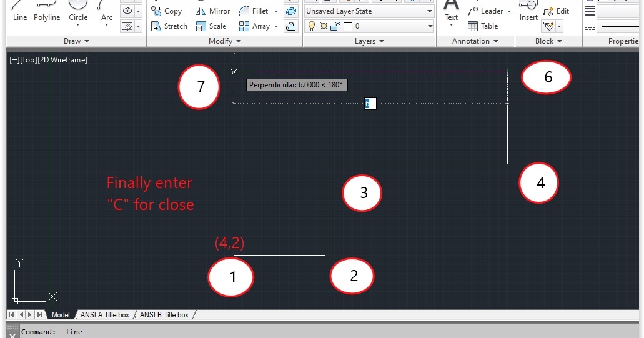Expand the Leader dropdown arrow
This screenshot has height=338, width=644.
pos(509,11)
